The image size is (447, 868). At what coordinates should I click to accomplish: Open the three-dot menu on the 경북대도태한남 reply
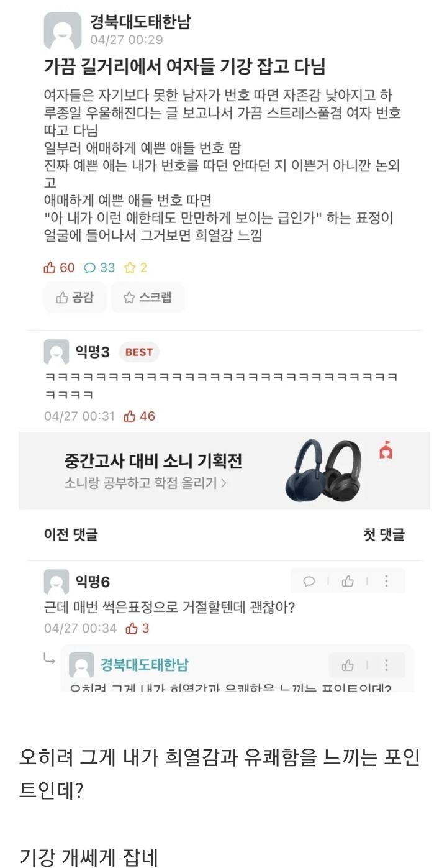click(386, 665)
